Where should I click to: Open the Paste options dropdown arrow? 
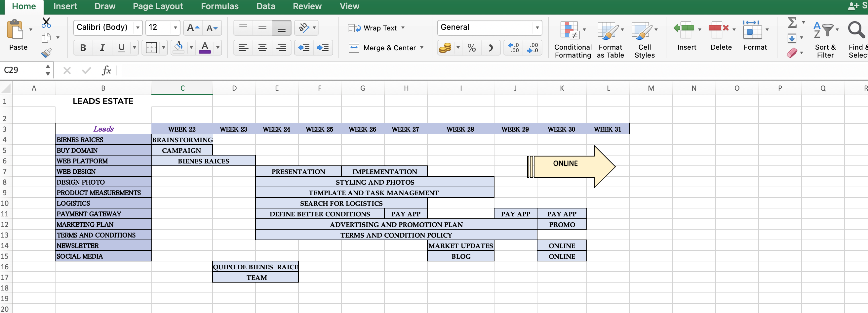pos(30,30)
